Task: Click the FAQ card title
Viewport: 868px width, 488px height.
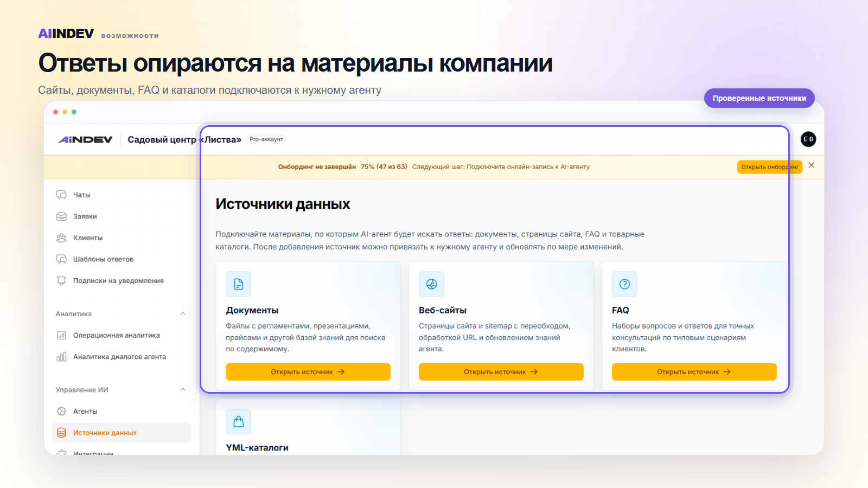Action: (x=621, y=310)
